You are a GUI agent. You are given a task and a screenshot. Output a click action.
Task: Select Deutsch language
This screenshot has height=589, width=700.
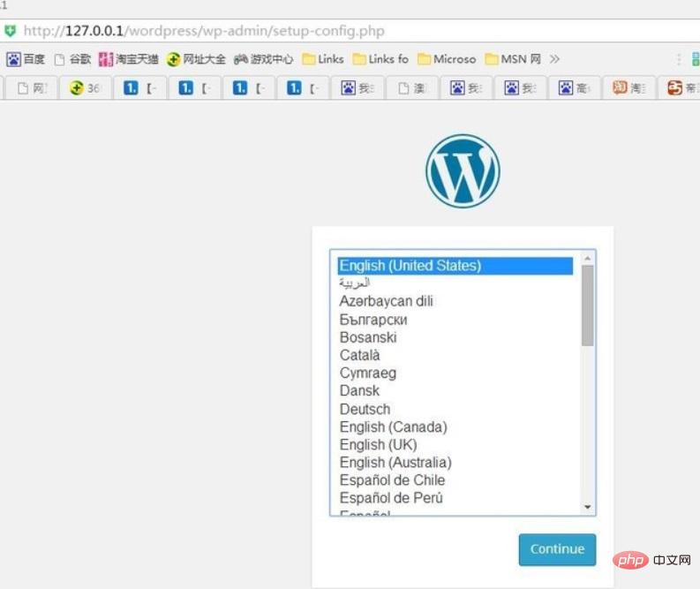455,409
